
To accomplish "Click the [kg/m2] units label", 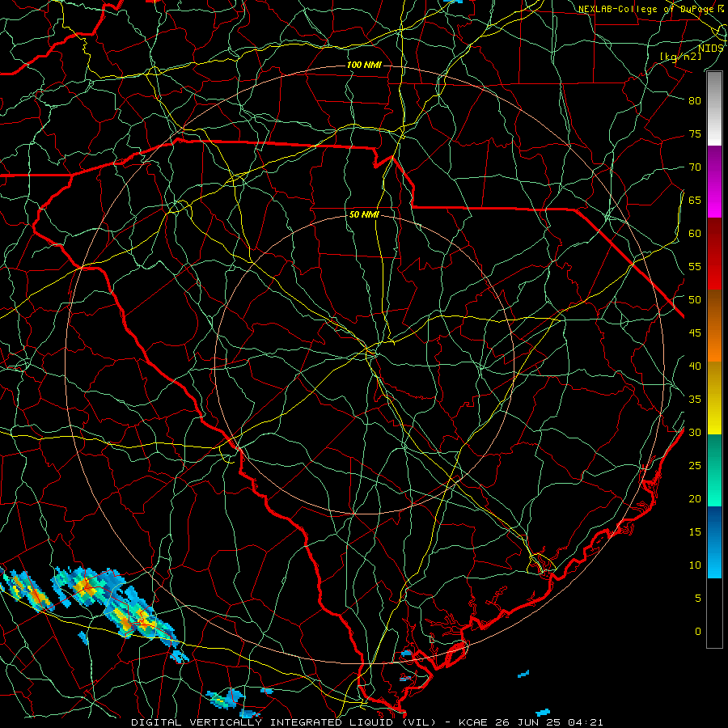I will click(x=680, y=56).
